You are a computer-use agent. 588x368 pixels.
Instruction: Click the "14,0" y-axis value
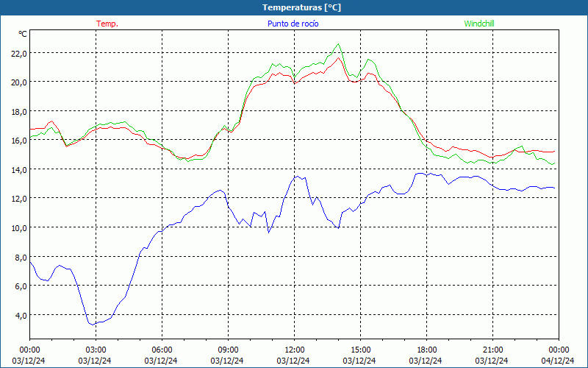[19, 170]
